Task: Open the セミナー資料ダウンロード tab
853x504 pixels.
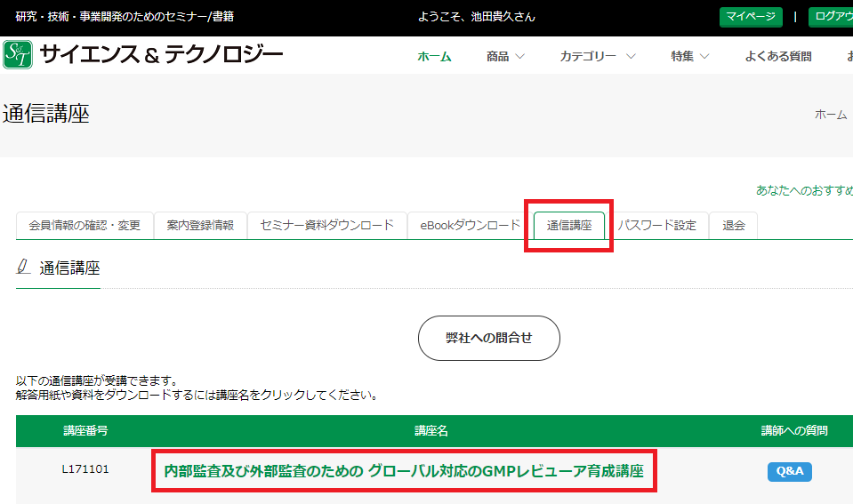Action: click(x=326, y=226)
